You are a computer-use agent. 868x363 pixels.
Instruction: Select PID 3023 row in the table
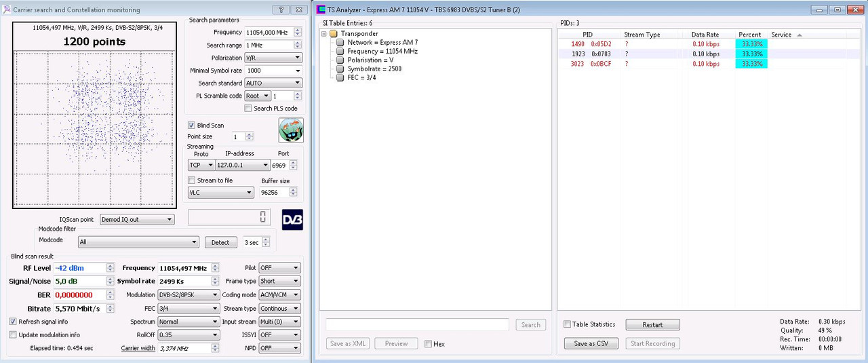tap(701, 64)
